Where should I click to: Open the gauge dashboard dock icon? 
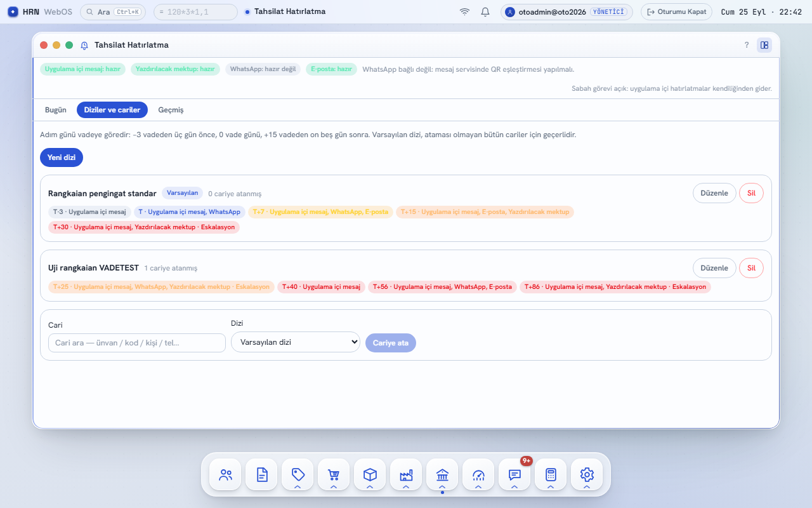478,474
